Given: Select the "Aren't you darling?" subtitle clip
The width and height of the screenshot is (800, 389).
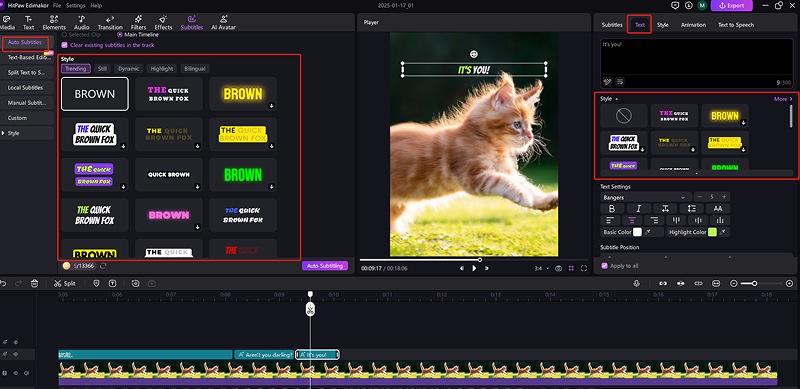Looking at the screenshot, I should 264,354.
